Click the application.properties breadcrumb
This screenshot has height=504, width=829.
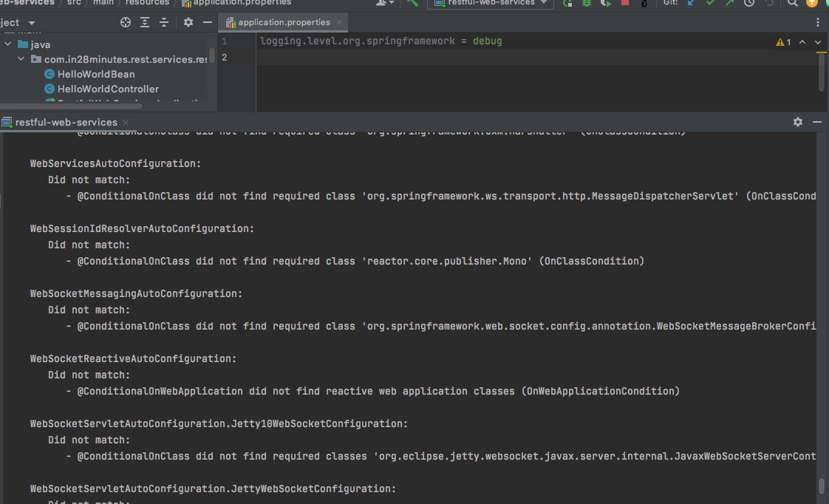[x=236, y=3]
